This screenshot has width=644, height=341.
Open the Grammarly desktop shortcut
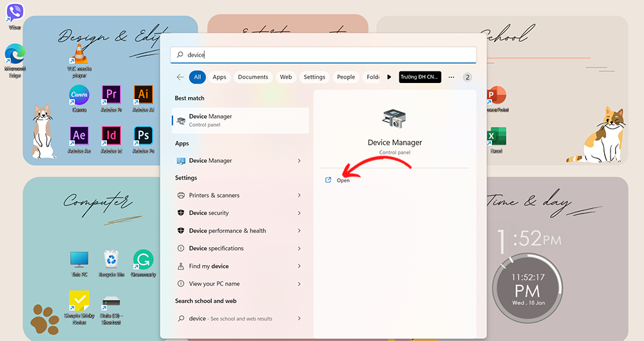pos(144,264)
